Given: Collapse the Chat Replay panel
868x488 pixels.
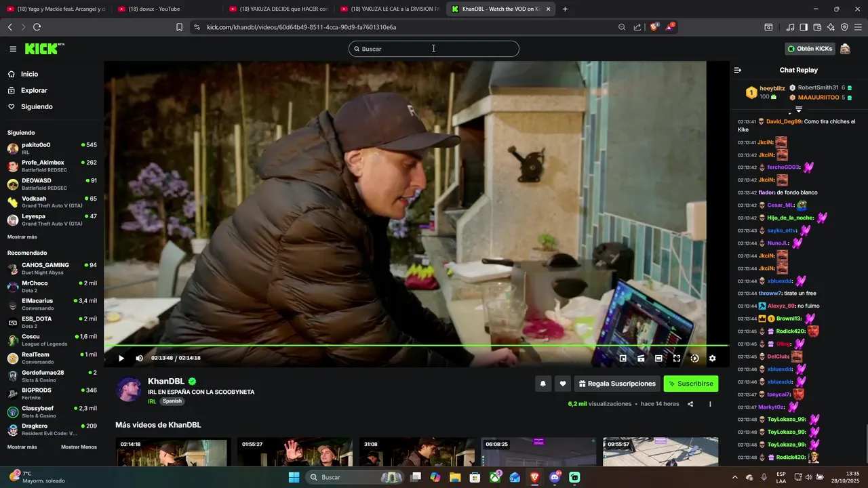Looking at the screenshot, I should tap(738, 70).
